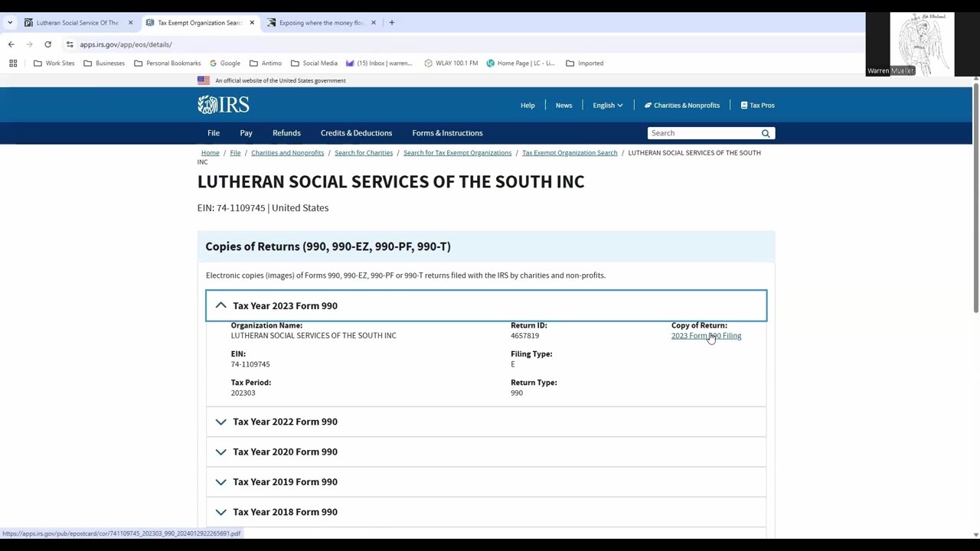Close the Lutheran Social Service tab

point(130,23)
